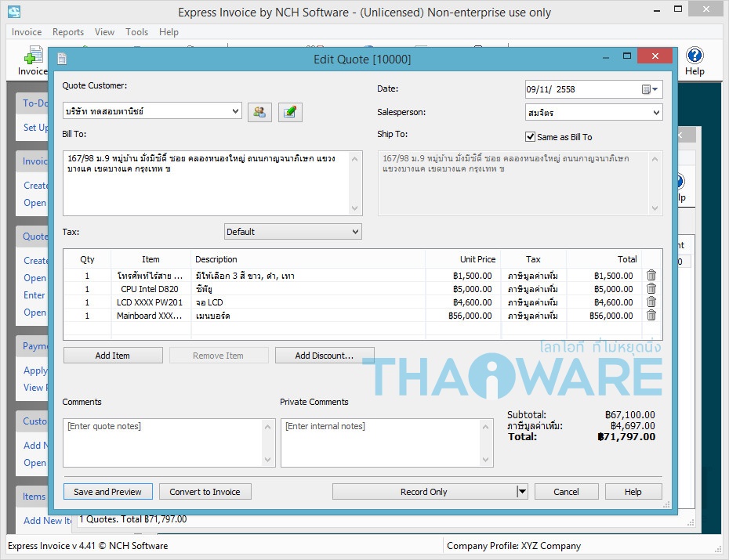Screen dimensions: 729x560
Task: Open the calendar icon in Date field
Action: coord(646,89)
